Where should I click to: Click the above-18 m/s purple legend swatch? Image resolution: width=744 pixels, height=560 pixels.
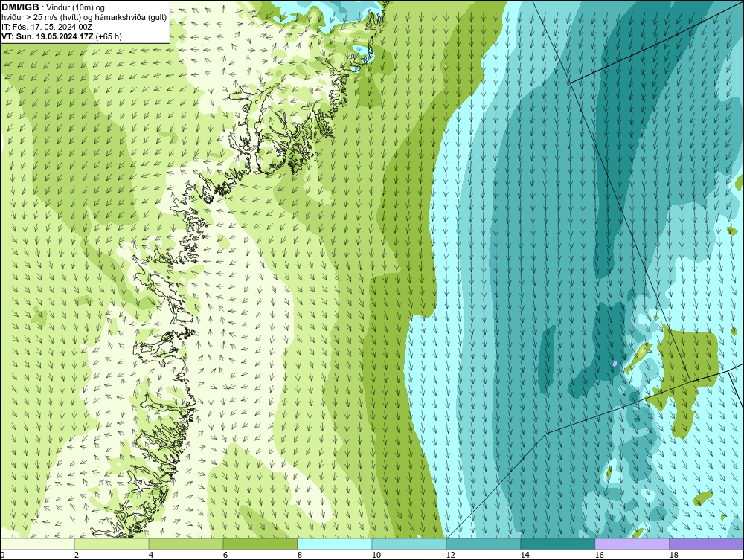click(706, 544)
